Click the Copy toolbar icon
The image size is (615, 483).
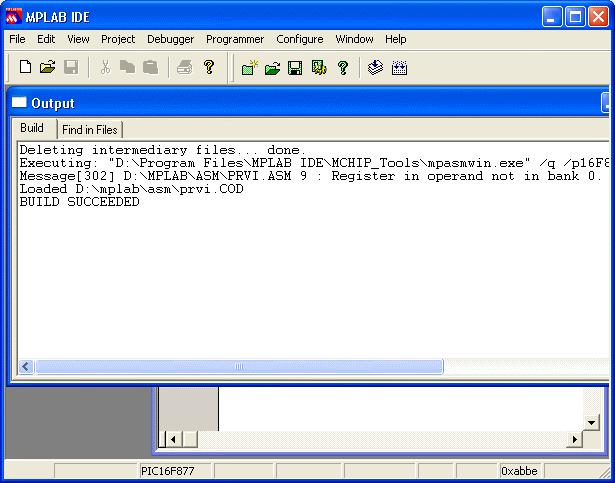point(127,67)
